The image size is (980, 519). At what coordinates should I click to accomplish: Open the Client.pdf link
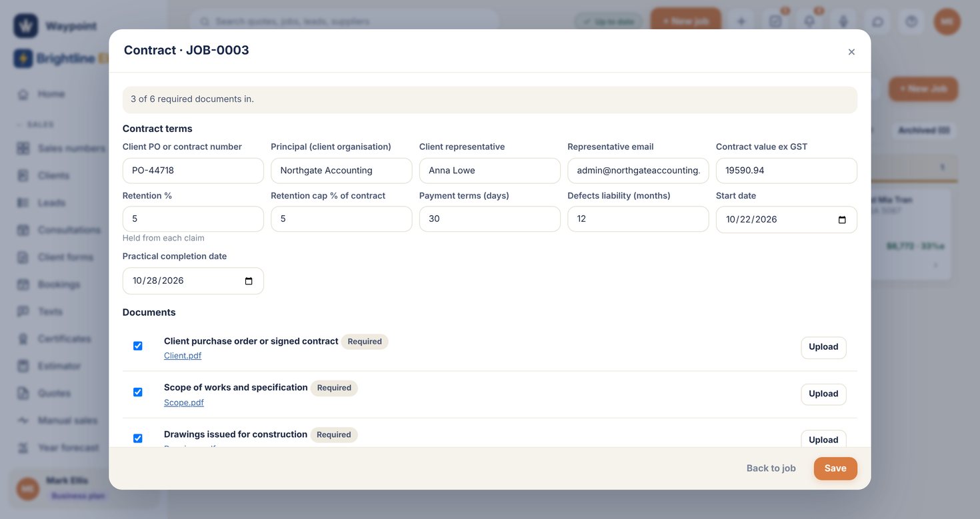183,356
